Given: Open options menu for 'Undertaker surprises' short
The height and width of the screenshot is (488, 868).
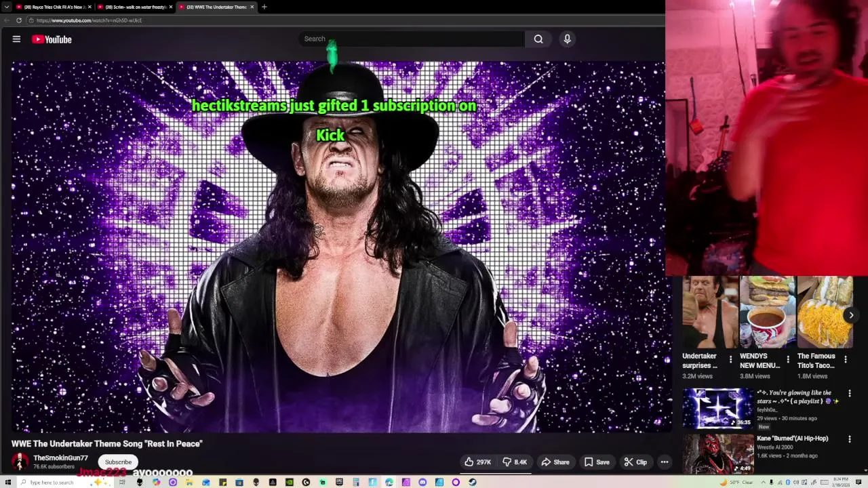Looking at the screenshot, I should [x=730, y=359].
